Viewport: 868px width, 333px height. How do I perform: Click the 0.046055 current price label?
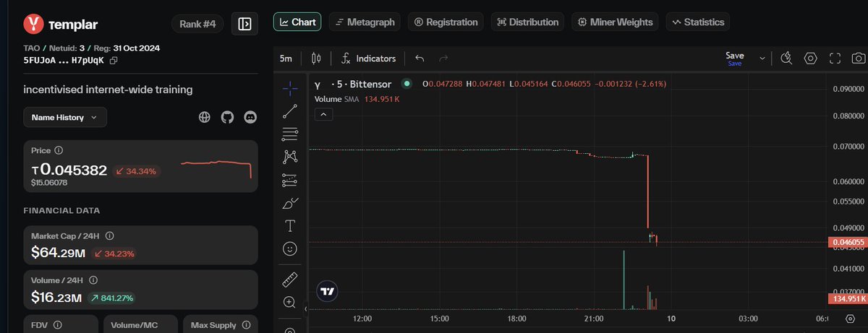pyautogui.click(x=847, y=242)
